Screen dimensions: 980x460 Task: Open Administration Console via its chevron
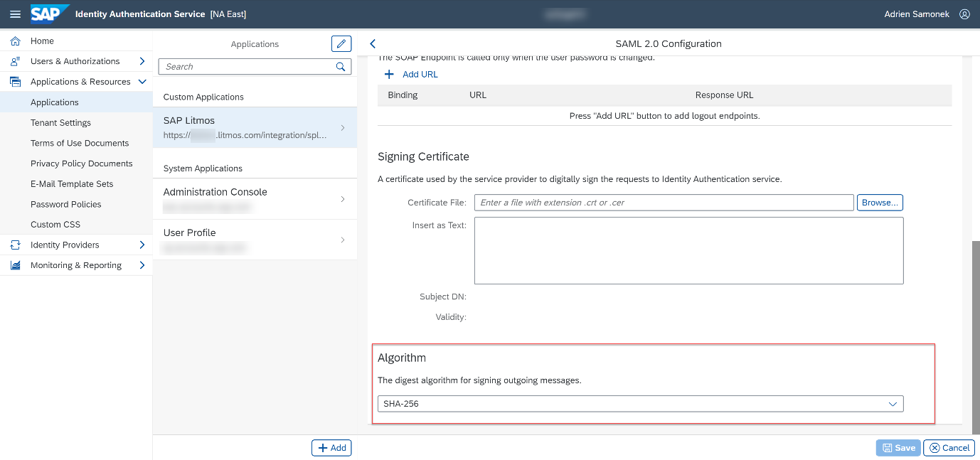[343, 199]
